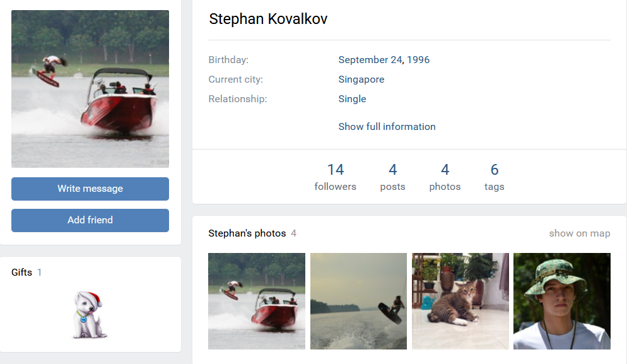Click show on map link
The height and width of the screenshot is (364, 627).
click(x=579, y=233)
